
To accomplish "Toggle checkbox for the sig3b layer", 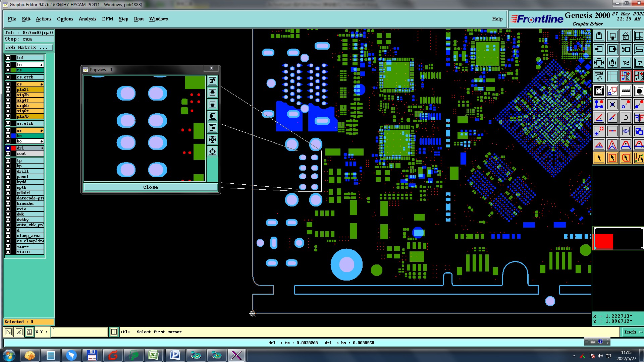I will (x=8, y=95).
